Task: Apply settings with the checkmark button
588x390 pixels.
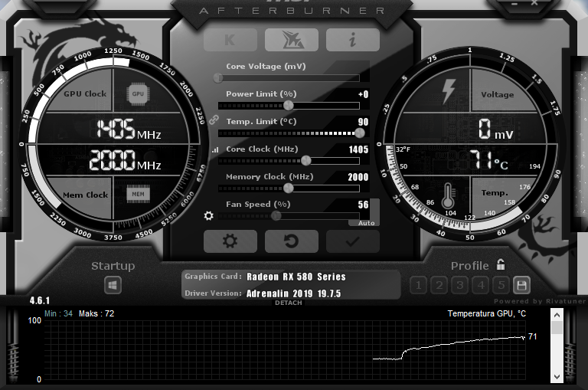Action: [x=352, y=241]
